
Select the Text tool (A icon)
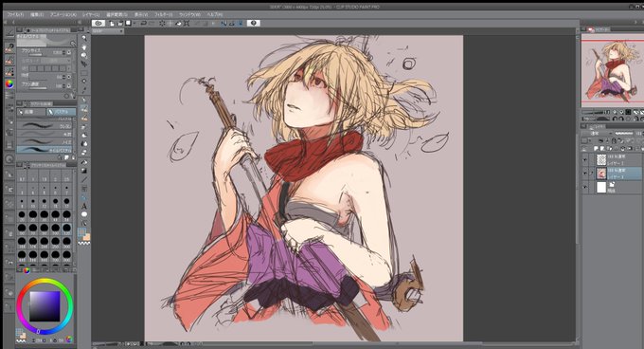(x=84, y=206)
